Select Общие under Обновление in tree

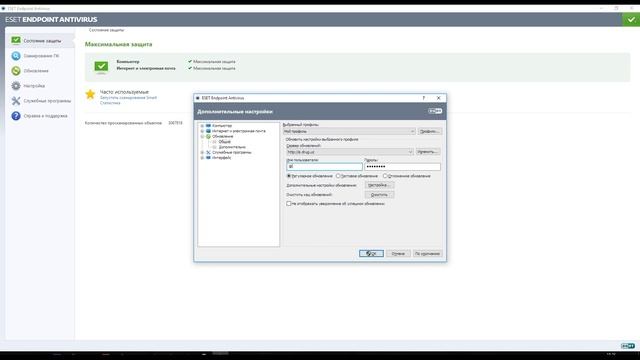click(224, 142)
